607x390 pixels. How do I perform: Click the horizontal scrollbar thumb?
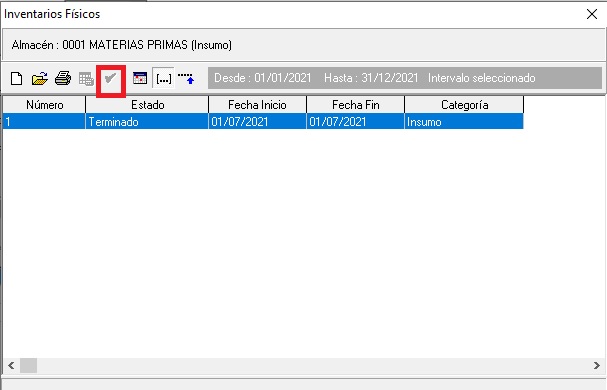point(28,365)
